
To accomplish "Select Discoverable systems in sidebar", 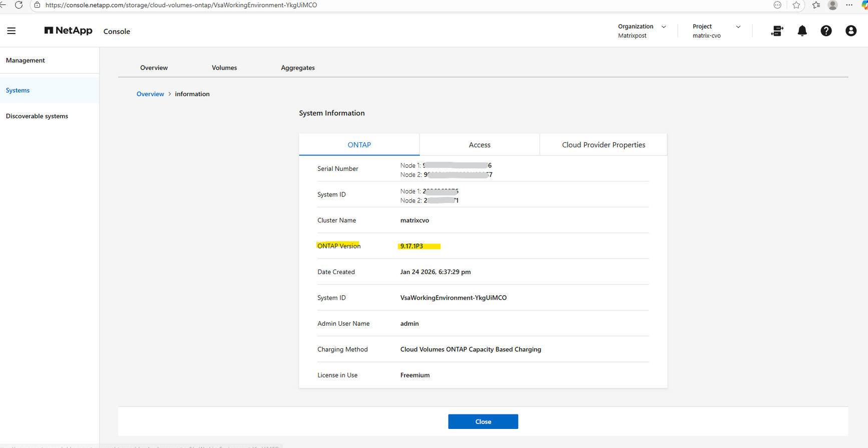I will 37,116.
